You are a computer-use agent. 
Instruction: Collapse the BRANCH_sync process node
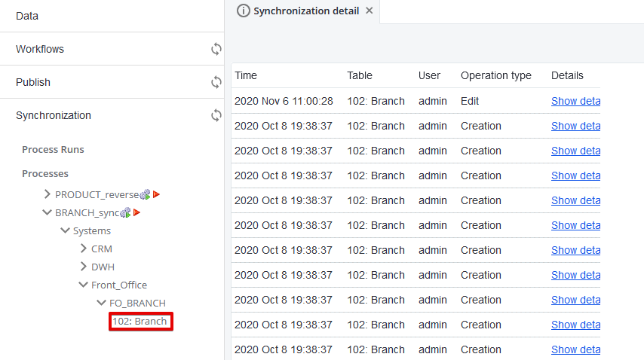(48, 212)
